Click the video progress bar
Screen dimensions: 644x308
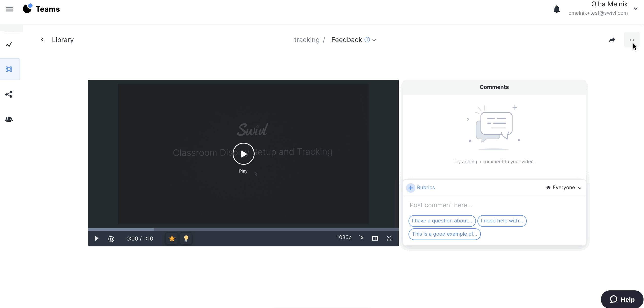[243, 229]
